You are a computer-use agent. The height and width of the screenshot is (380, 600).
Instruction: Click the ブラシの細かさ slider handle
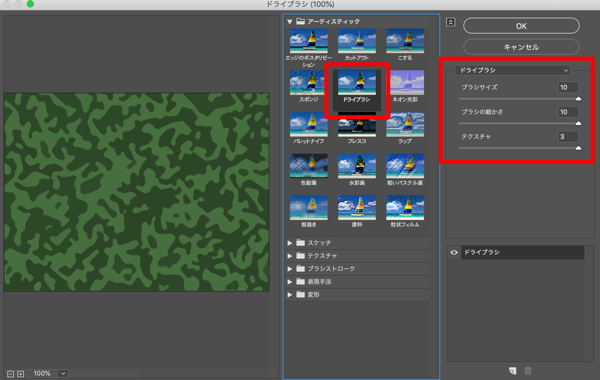578,123
